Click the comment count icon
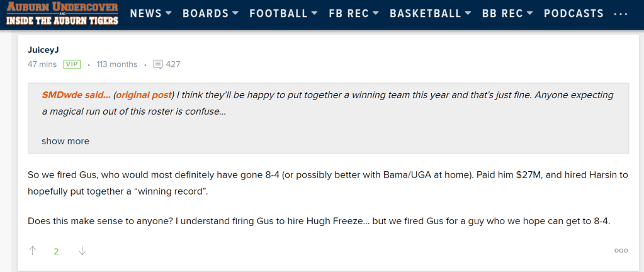 (158, 64)
